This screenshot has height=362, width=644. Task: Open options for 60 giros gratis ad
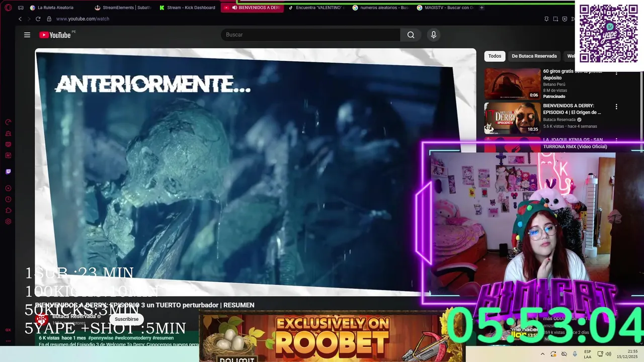[616, 72]
